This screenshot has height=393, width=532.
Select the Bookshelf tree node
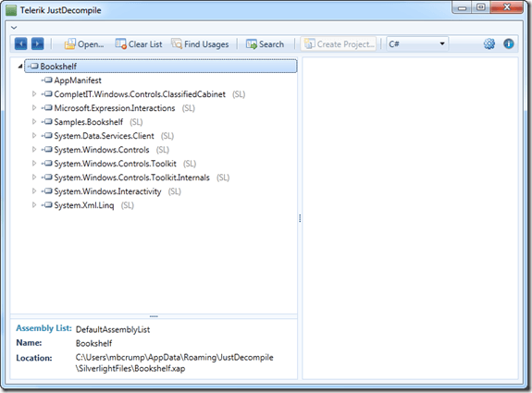(x=161, y=67)
